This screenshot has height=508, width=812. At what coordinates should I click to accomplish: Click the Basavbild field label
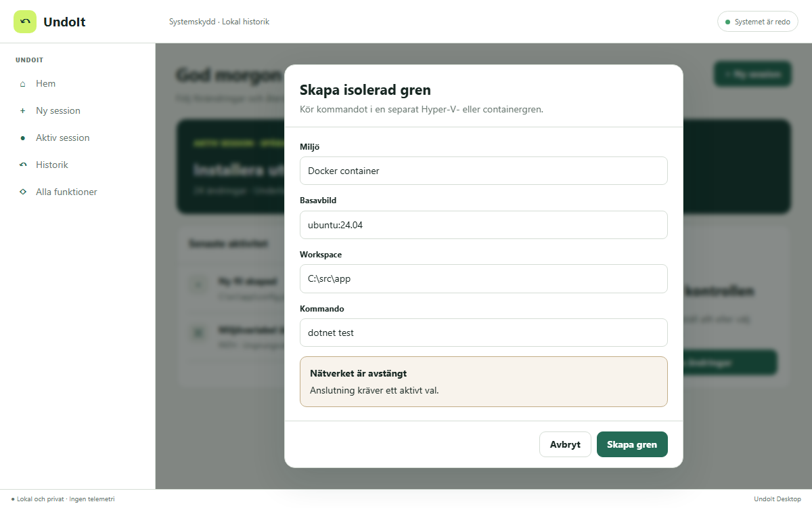click(x=318, y=201)
